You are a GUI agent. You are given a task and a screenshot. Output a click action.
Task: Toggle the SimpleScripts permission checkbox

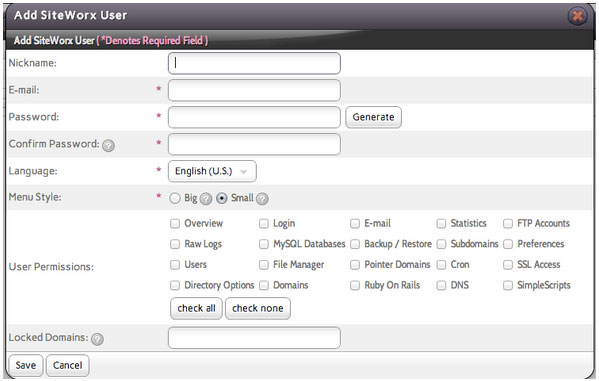tap(508, 285)
